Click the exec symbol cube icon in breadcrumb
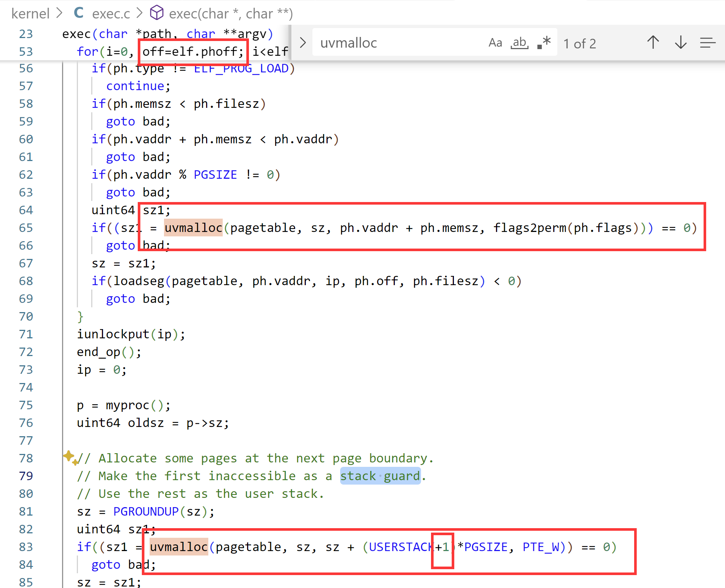 click(157, 13)
